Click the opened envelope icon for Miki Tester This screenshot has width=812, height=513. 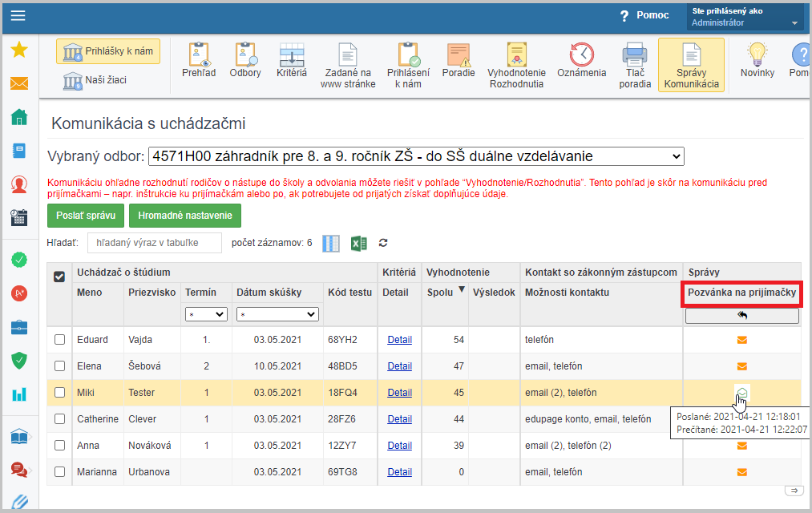742,393
